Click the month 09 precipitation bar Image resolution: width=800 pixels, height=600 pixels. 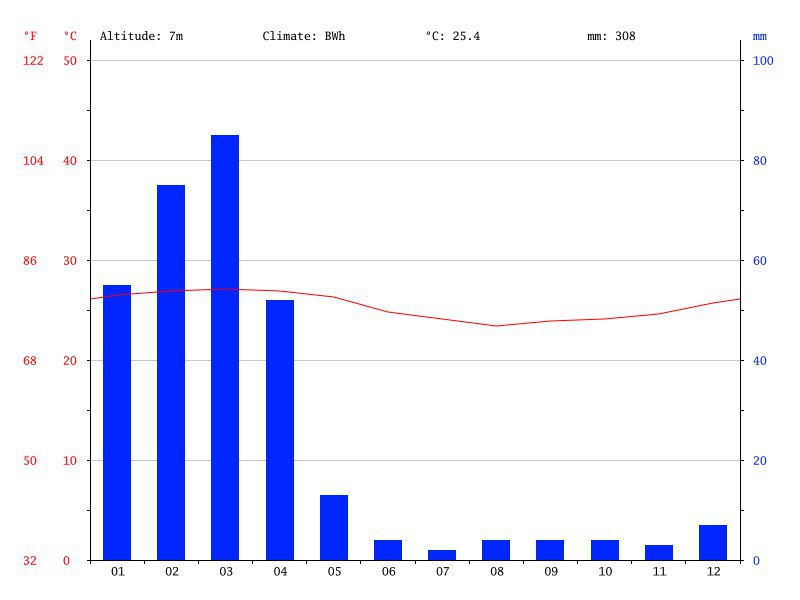[x=550, y=550]
